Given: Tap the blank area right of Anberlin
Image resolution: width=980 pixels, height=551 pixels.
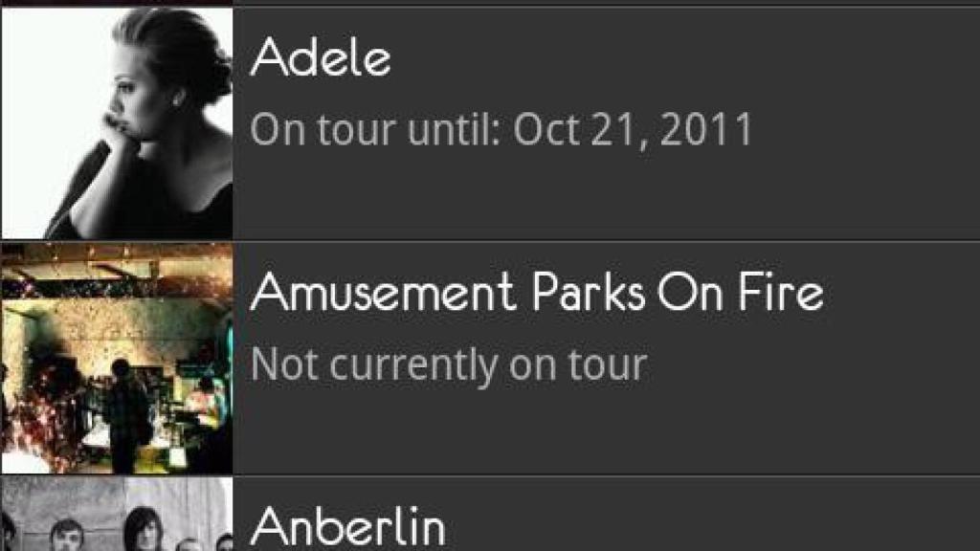Looking at the screenshot, I should point(708,526).
